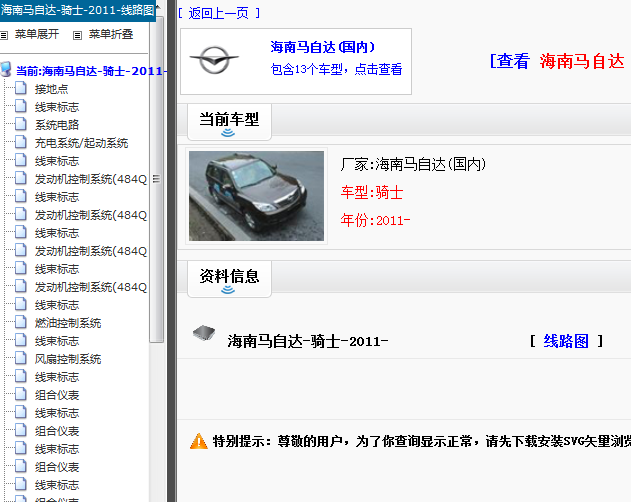Click the scrollbar up arrow of tree panel
Screen dimensions: 631x502
pyautogui.click(x=158, y=7)
